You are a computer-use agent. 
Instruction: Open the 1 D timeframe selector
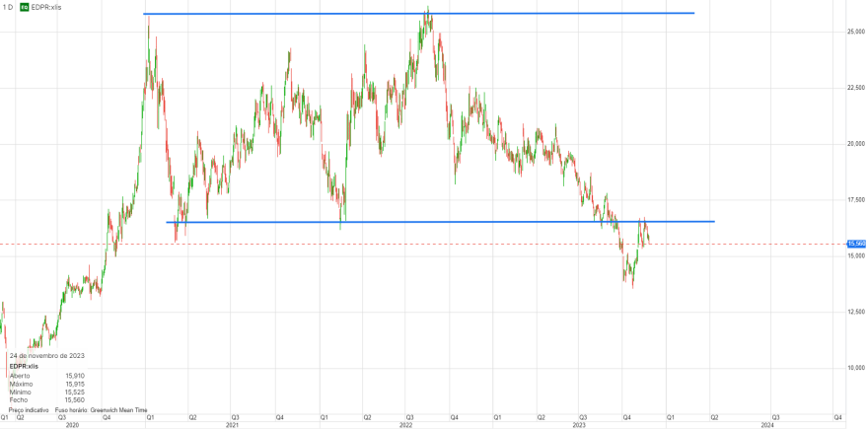[8, 8]
